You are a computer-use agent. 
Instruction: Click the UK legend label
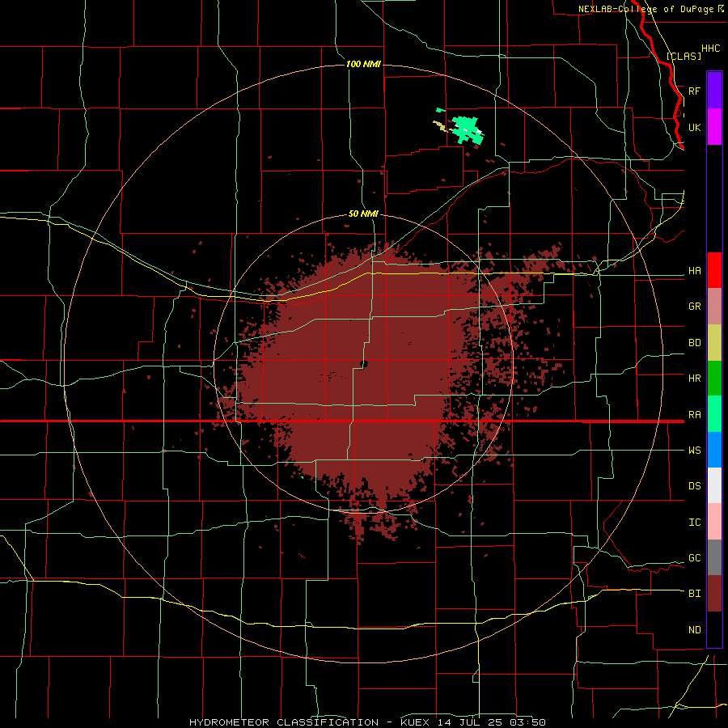694,127
